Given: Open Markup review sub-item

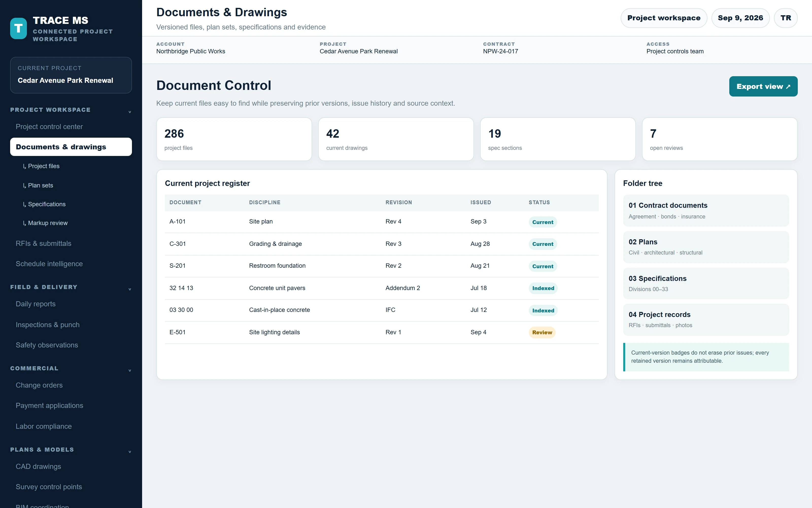Looking at the screenshot, I should 74,223.
